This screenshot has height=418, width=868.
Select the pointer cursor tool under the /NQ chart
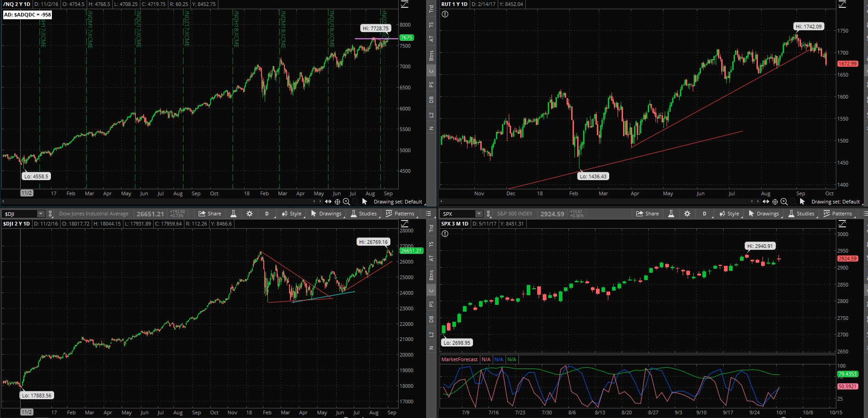pos(365,202)
